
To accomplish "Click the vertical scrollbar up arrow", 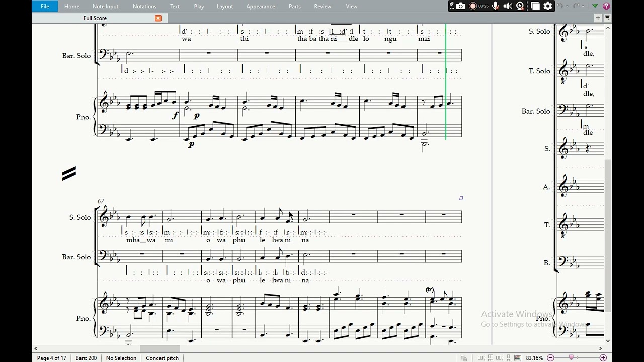I will point(608,28).
